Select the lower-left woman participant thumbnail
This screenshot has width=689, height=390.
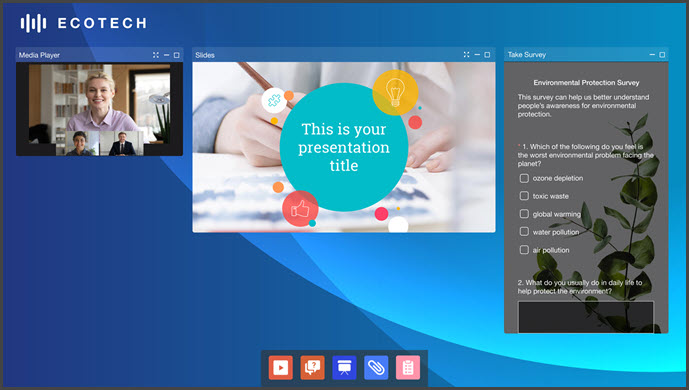[78, 143]
